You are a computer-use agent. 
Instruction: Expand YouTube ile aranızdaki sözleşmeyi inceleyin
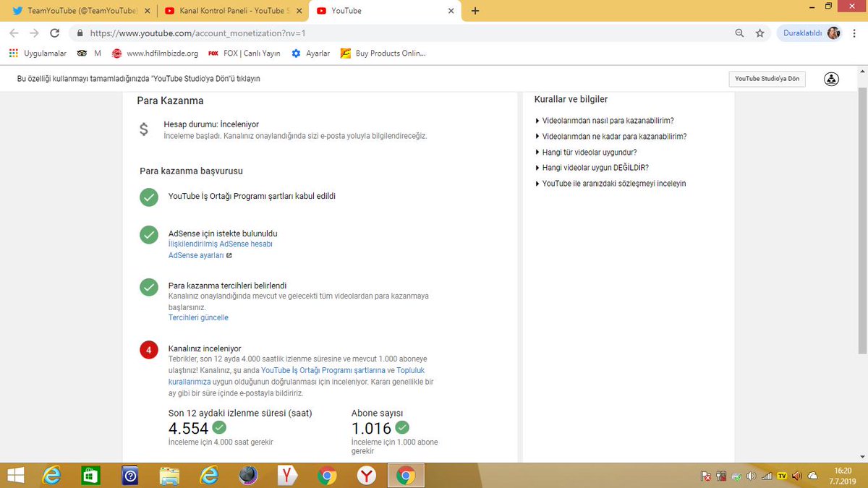click(x=610, y=184)
